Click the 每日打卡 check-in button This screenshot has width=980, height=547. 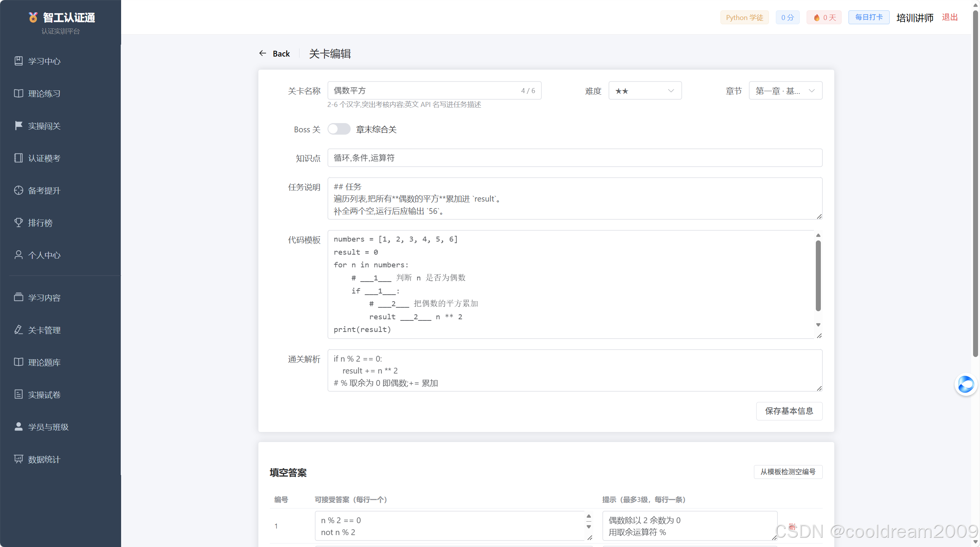(x=869, y=17)
